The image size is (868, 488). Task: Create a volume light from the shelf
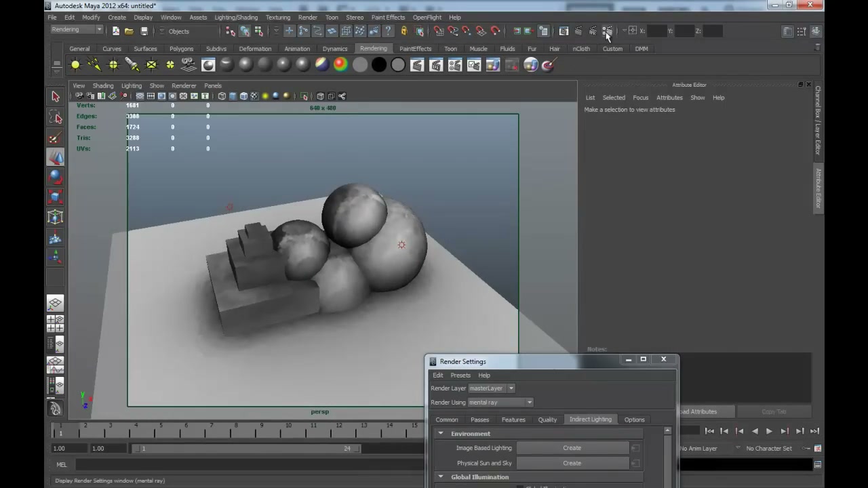[x=170, y=65]
